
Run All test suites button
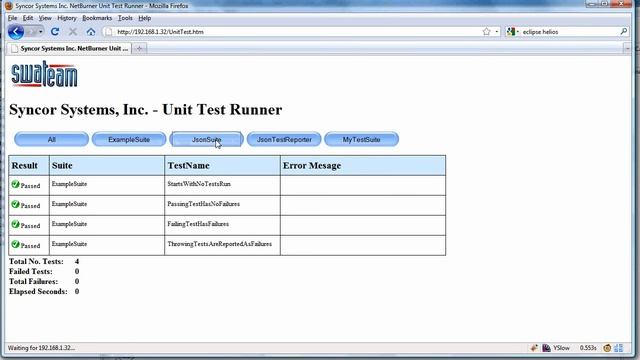click(x=51, y=139)
